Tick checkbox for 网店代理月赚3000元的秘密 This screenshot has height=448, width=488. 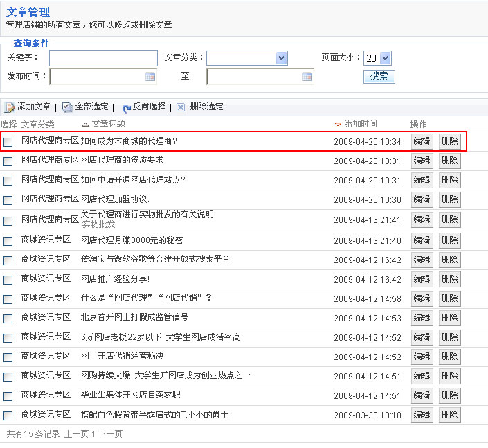(x=8, y=241)
